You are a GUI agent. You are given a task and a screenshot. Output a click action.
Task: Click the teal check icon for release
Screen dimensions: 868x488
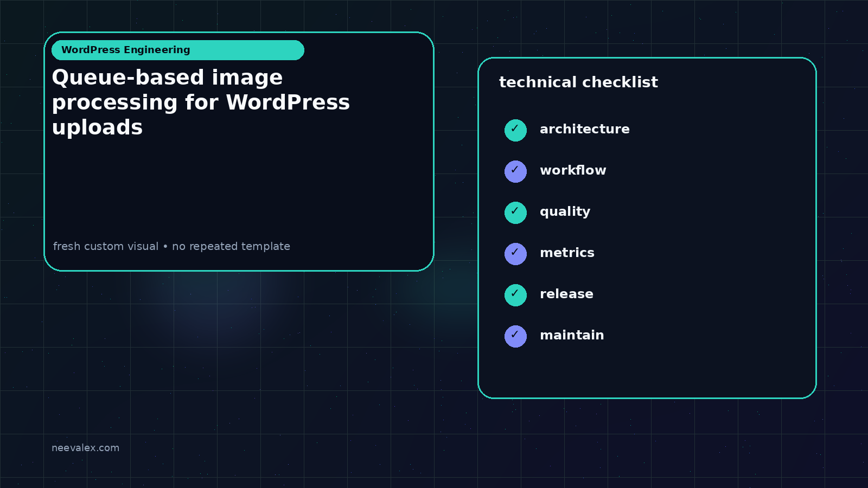coord(515,295)
